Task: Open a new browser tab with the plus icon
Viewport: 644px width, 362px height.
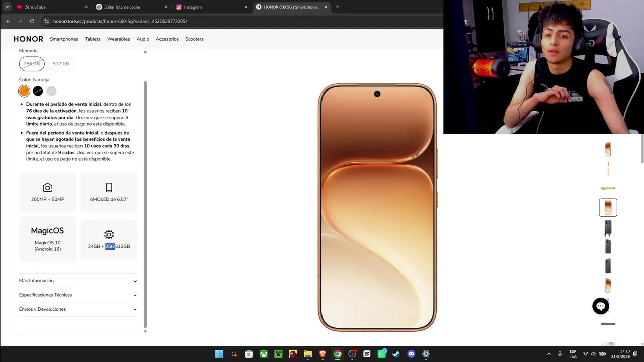Action: pos(338,7)
